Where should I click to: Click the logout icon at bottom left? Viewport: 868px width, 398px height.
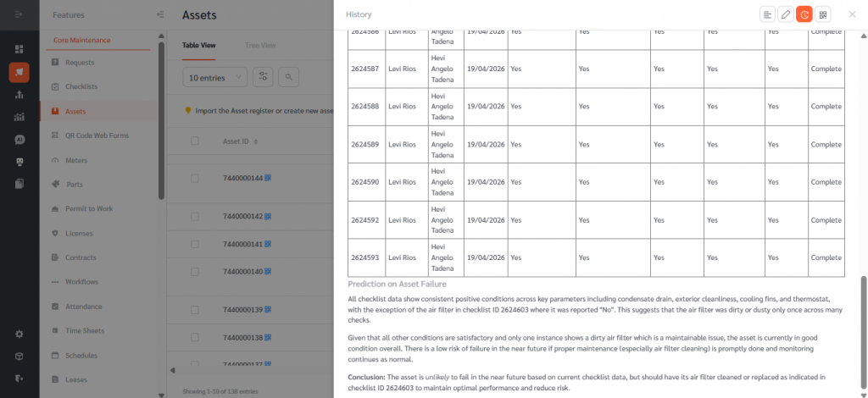point(19,378)
